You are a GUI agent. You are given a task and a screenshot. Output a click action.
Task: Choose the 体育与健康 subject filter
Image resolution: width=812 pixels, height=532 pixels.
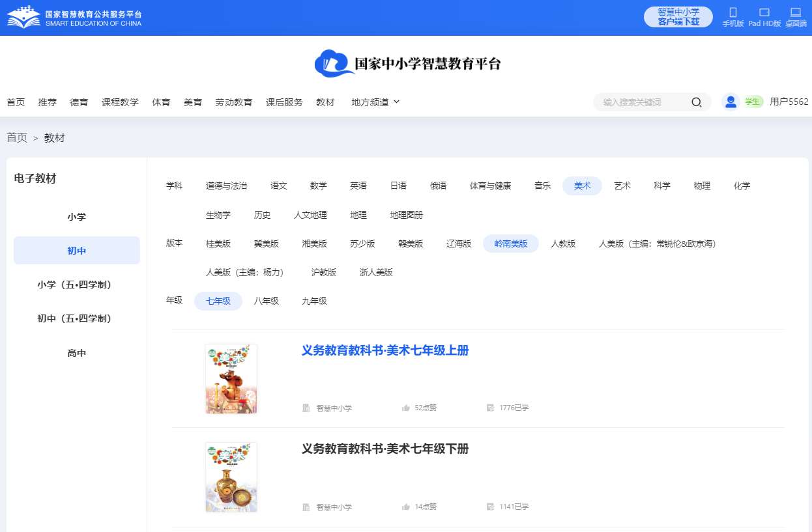[490, 186]
